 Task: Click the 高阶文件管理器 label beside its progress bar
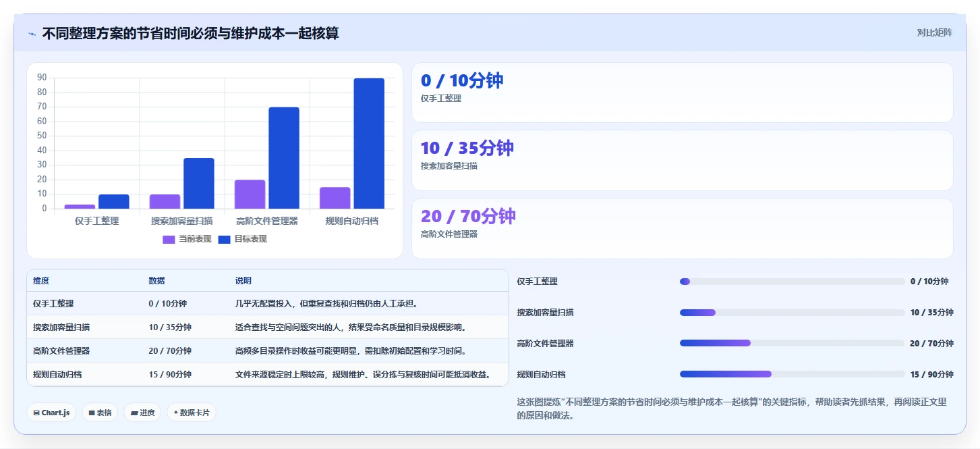[546, 343]
